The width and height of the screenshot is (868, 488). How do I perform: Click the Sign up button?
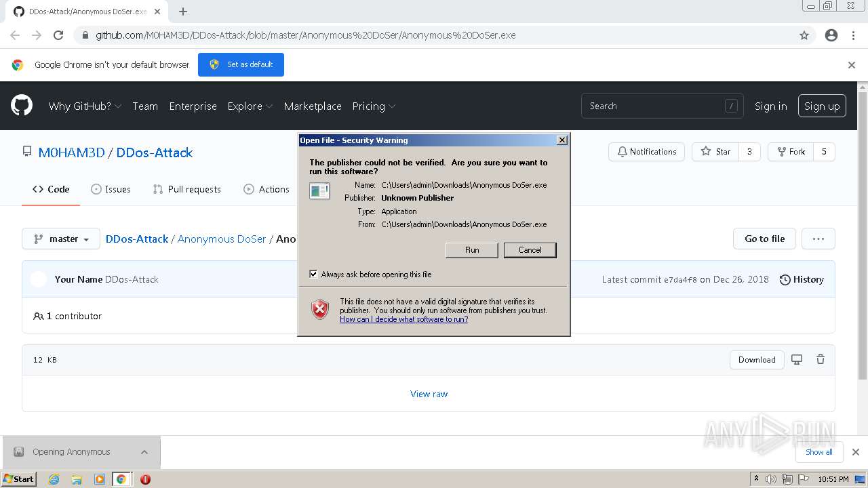tap(822, 106)
